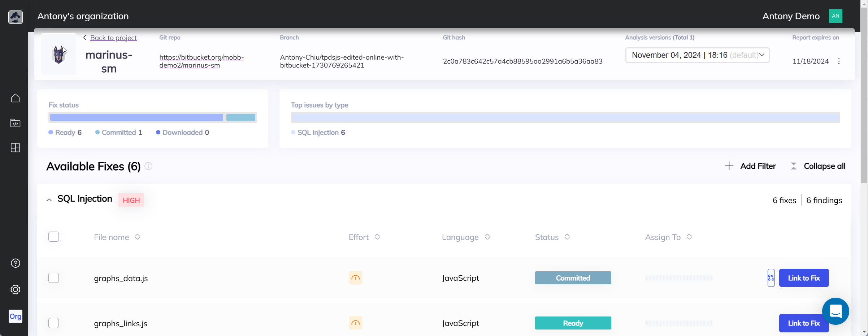Click Link to Fix for graphs_links.js
The image size is (868, 336).
tap(803, 323)
